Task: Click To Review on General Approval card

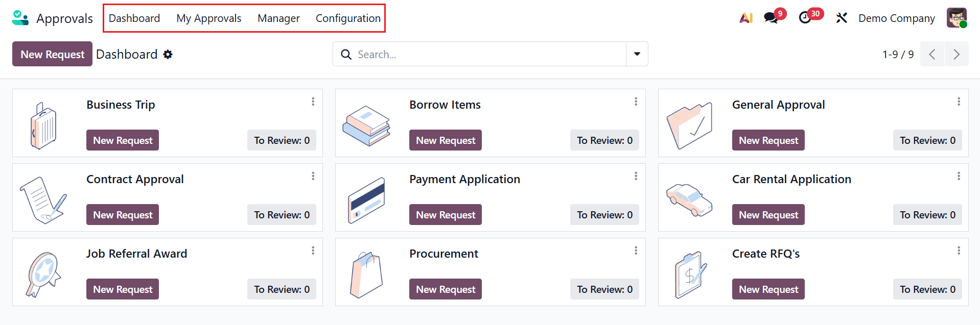Action: tap(927, 140)
